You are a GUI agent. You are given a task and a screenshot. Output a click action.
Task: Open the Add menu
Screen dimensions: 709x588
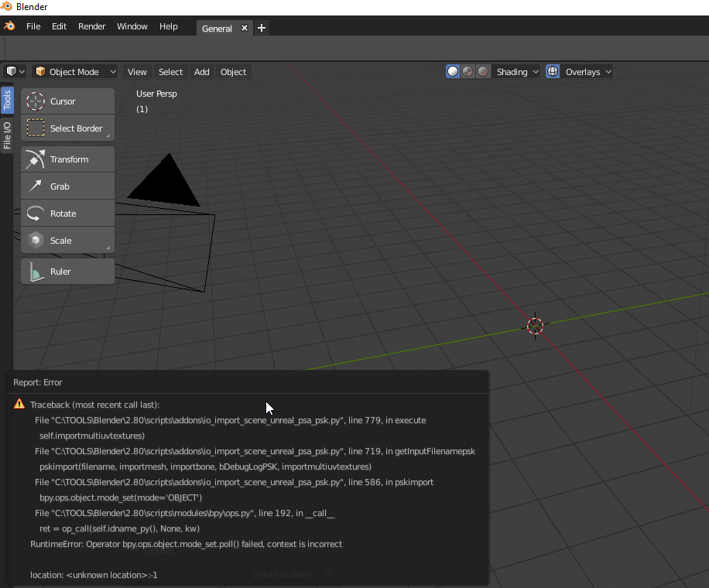(201, 71)
